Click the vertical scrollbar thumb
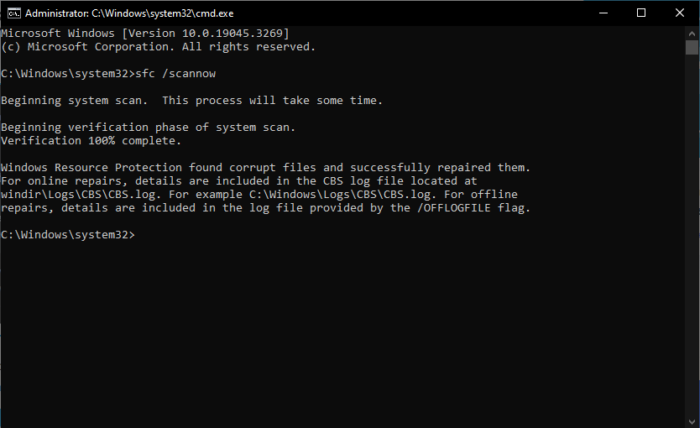Viewport: 700px width, 428px height. pos(691,47)
